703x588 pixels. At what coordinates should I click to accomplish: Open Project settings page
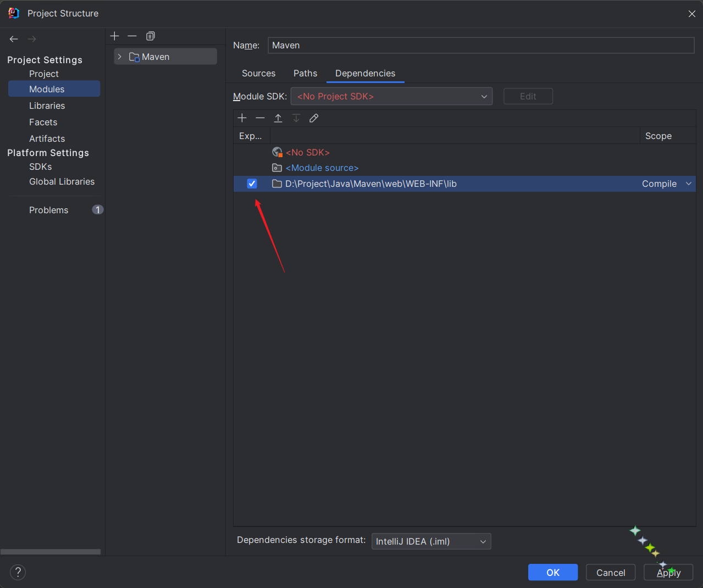[44, 74]
